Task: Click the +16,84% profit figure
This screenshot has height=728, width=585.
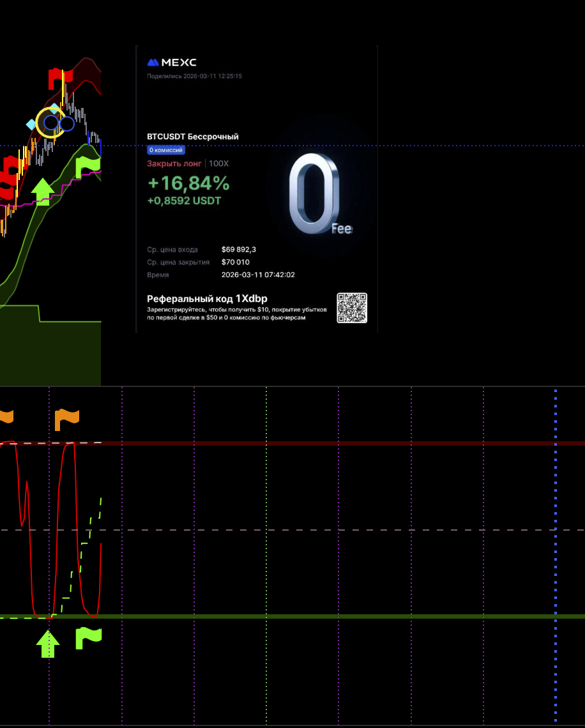Action: [x=188, y=184]
